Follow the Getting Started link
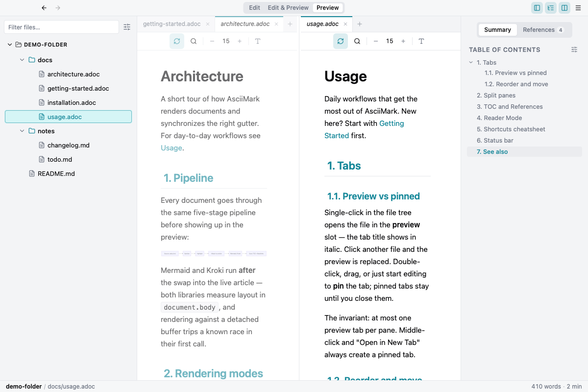Image resolution: width=588 pixels, height=392 pixels. point(364,129)
